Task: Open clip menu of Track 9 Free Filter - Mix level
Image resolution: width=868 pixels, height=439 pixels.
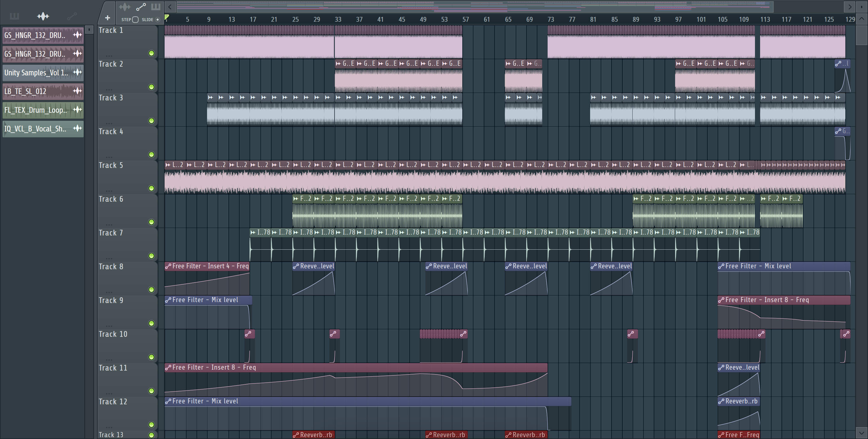Action: coord(168,300)
